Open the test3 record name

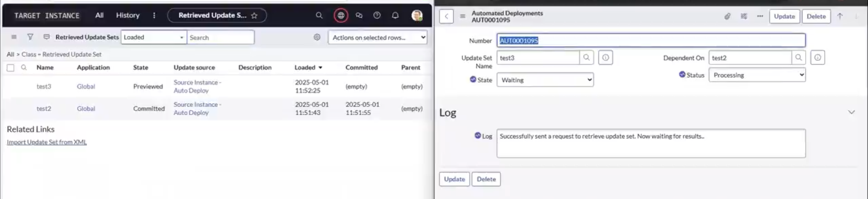[x=44, y=86]
